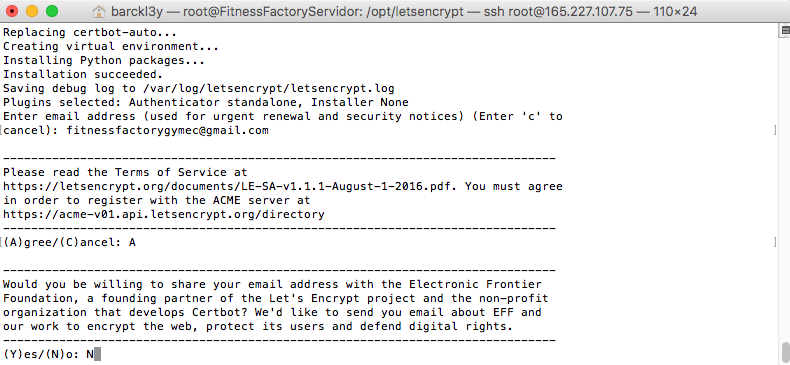
Task: Click the fitnessfactorygymec@gmail.com email text
Action: pyautogui.click(x=167, y=131)
